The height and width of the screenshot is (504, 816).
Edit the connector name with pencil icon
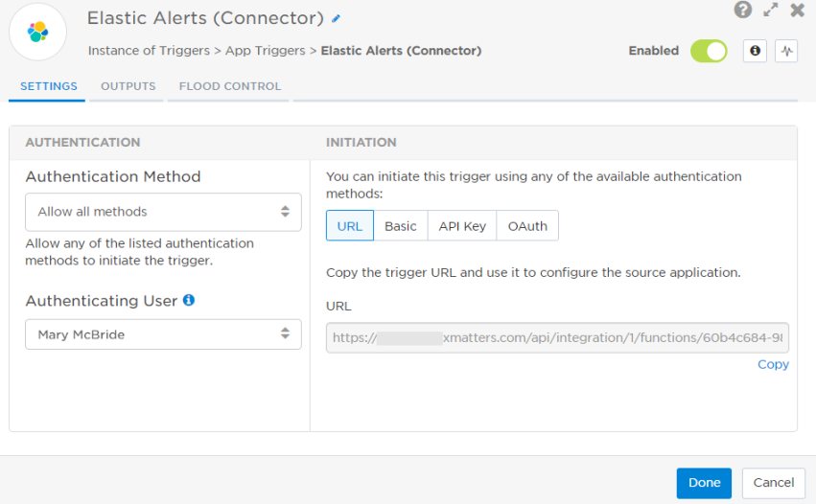coord(337,19)
